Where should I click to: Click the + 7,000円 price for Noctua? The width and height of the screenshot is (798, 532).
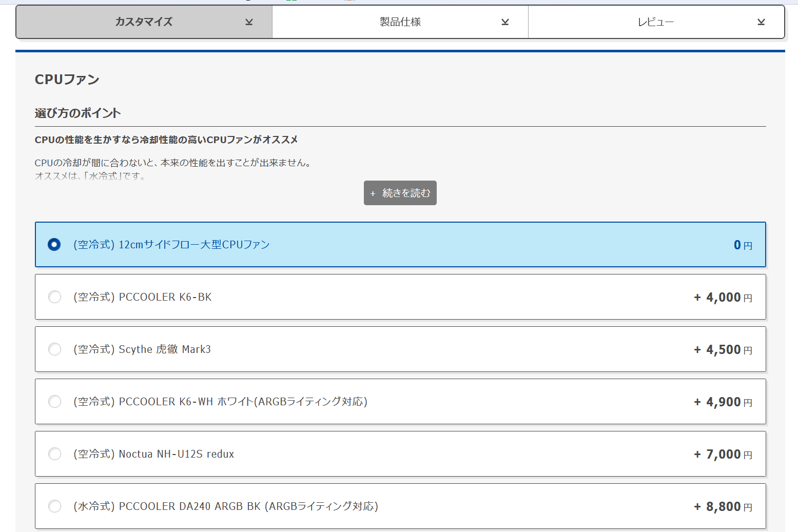[723, 455]
